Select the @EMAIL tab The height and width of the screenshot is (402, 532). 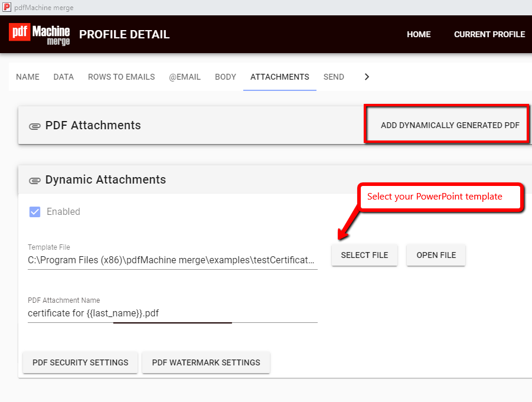point(185,77)
